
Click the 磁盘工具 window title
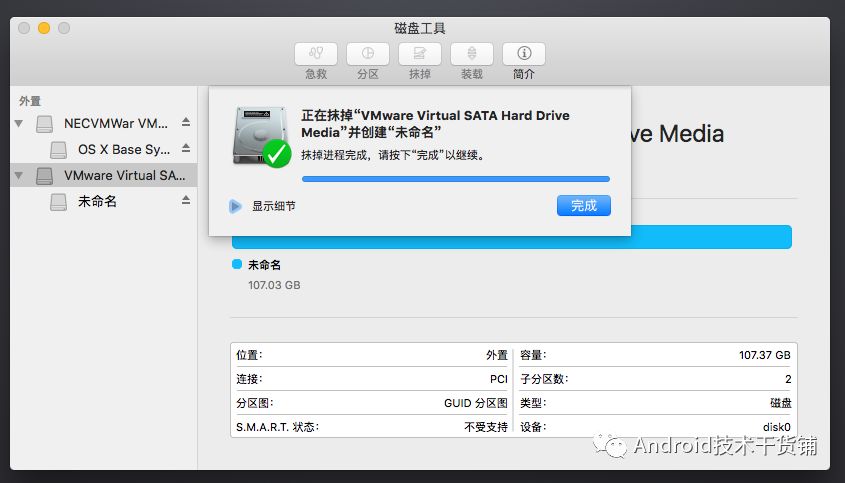click(x=420, y=28)
